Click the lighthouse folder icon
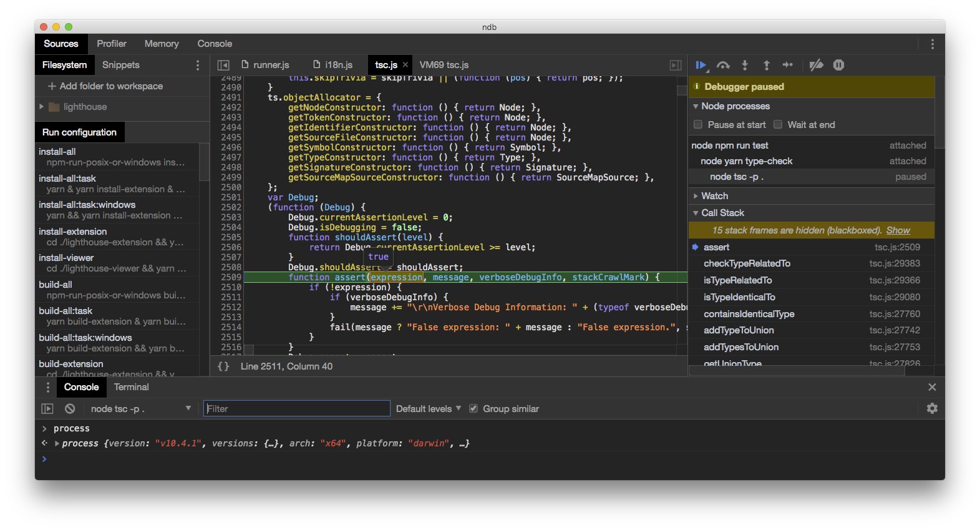Screen dimensions: 980x530 click(54, 107)
